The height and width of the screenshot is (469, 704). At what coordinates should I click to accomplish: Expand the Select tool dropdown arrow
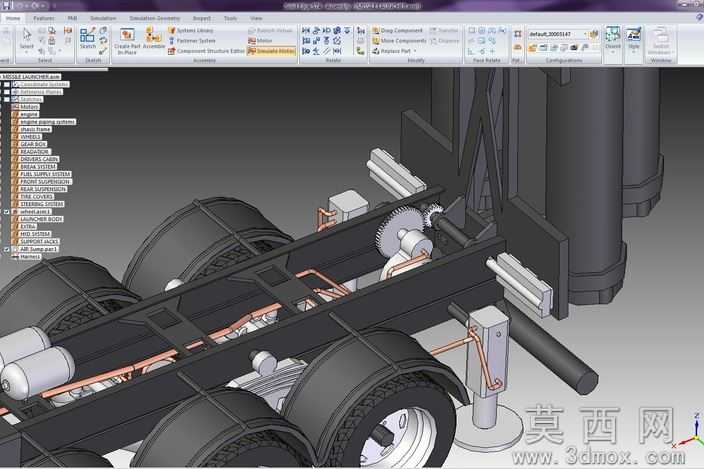(x=26, y=52)
